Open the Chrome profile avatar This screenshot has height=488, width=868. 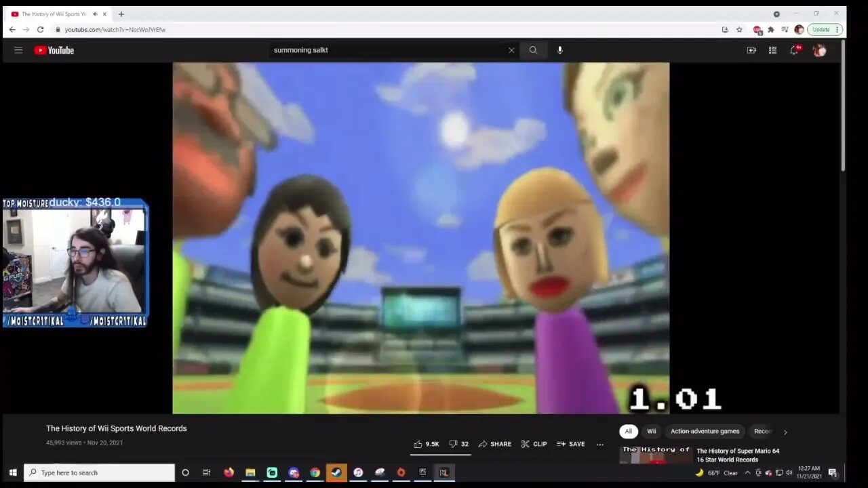(x=799, y=30)
